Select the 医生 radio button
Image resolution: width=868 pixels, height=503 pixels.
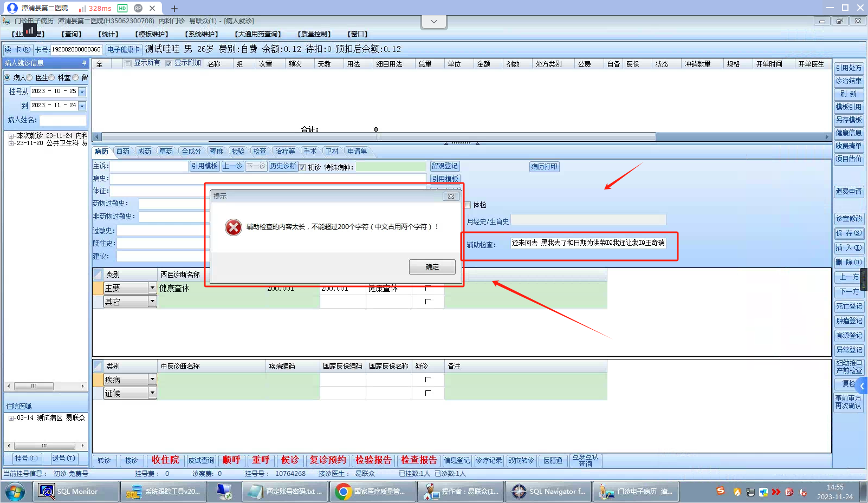pyautogui.click(x=30, y=77)
